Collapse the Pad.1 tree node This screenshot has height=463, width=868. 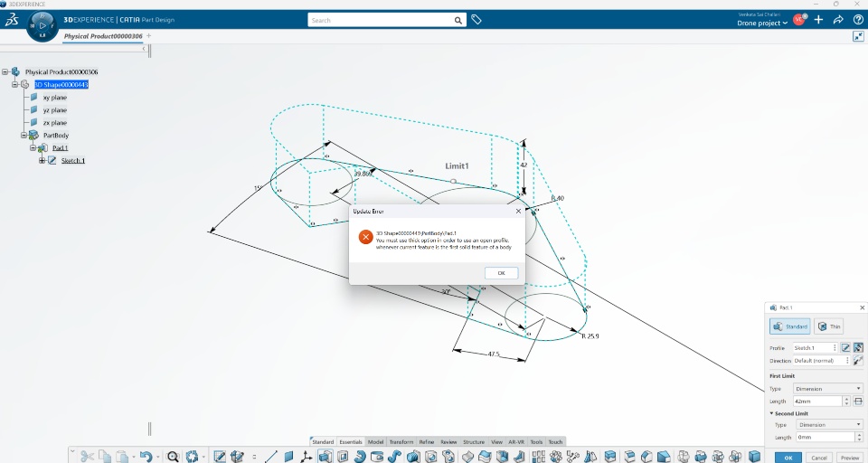[33, 148]
